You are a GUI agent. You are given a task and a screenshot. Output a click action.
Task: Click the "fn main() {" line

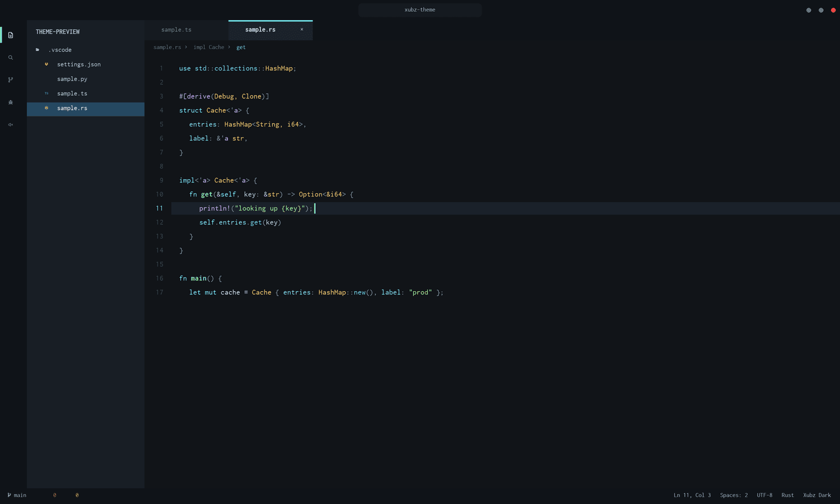pos(200,278)
